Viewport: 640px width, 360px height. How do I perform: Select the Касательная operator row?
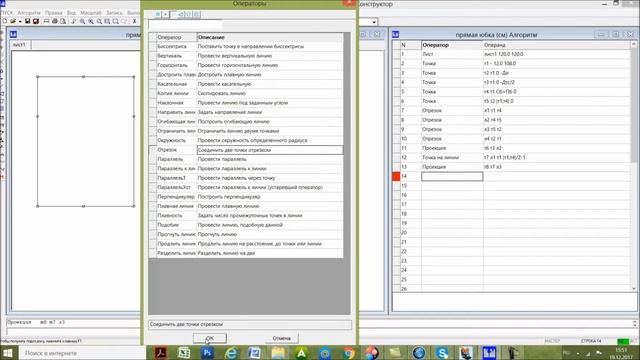click(246, 84)
